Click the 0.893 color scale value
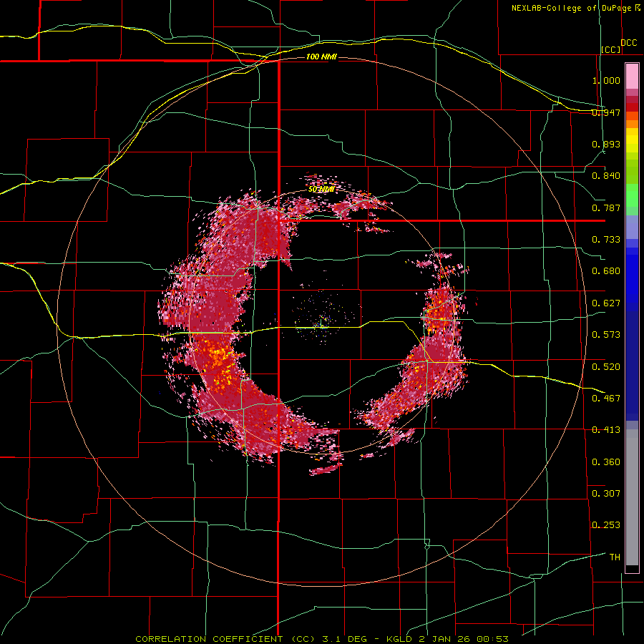644x644 pixels. click(x=606, y=144)
